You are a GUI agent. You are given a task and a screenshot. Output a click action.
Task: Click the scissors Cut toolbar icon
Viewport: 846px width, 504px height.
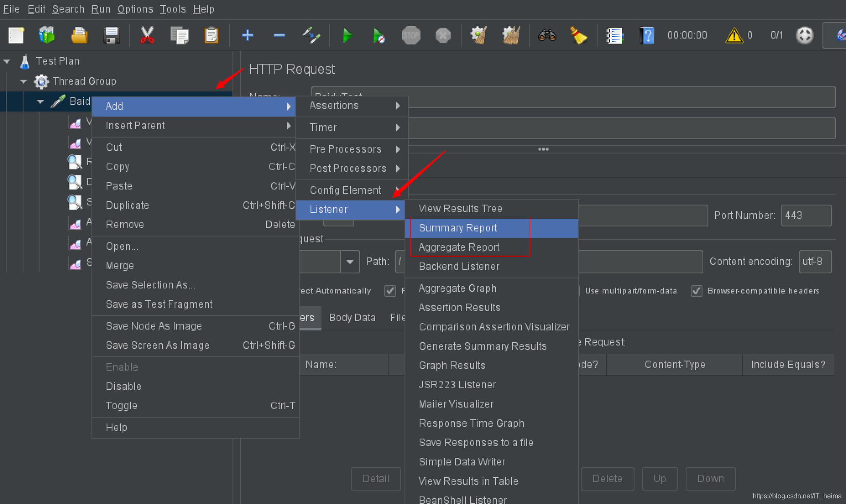pyautogui.click(x=147, y=35)
